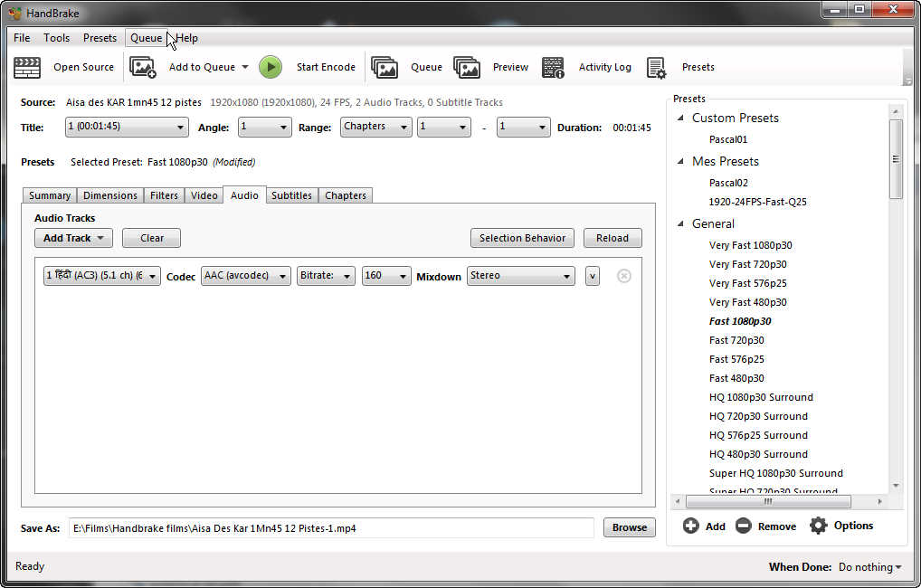Open the Queue menu
The height and width of the screenshot is (588, 921).
[x=147, y=38]
